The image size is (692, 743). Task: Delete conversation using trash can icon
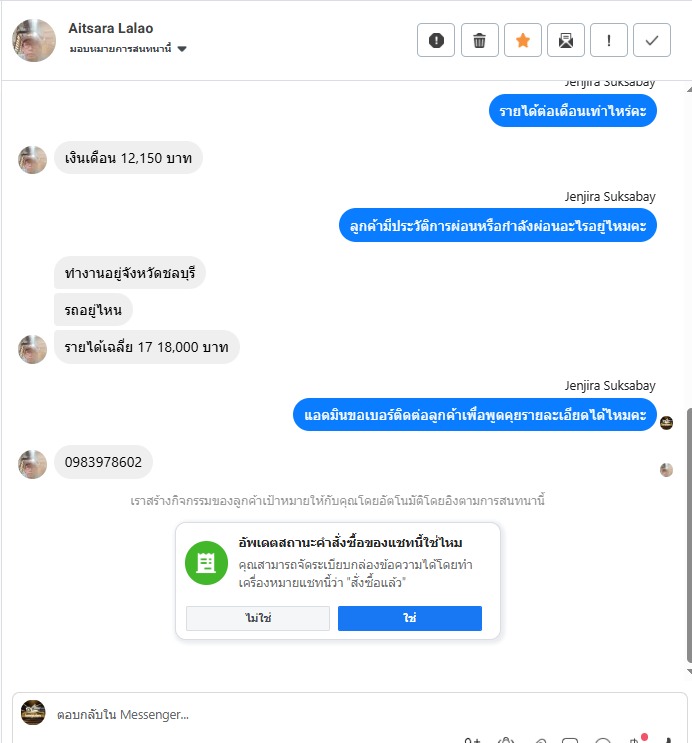click(x=479, y=40)
